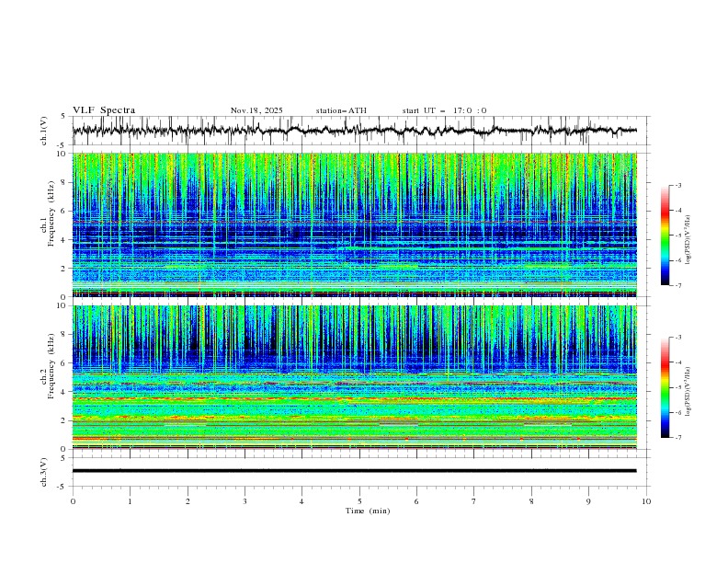The image size is (728, 563).
Task: Click the ch.2 frequency axis "10" tick label
Action: (x=63, y=305)
